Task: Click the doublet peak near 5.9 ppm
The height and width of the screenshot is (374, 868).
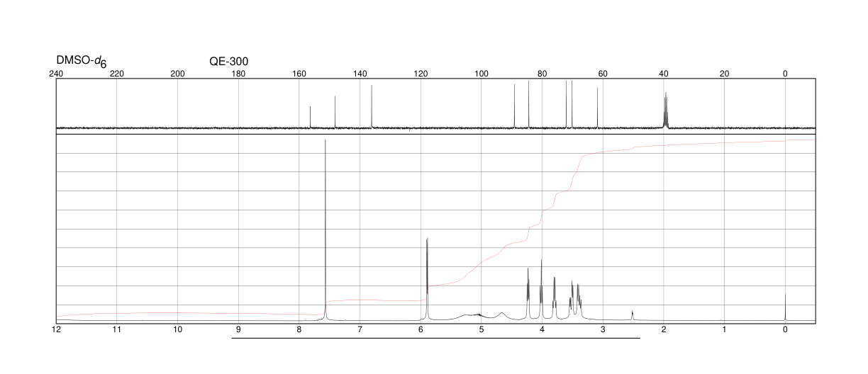Action: point(427,278)
